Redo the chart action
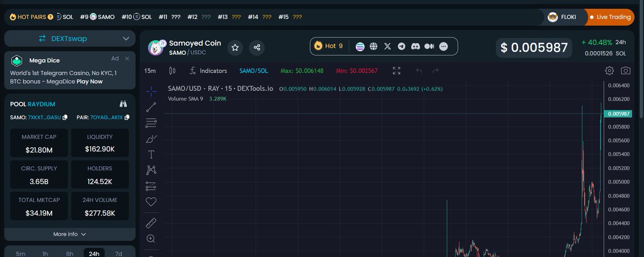The height and width of the screenshot is (257, 644). pyautogui.click(x=435, y=70)
